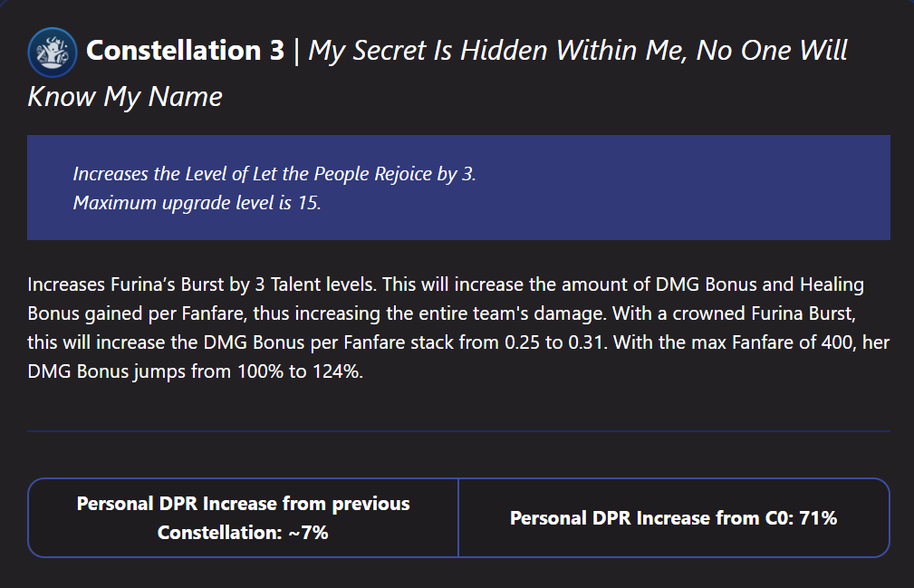This screenshot has height=588, width=914.
Task: Click the "Personal DPR Increase from previous Constellation" cell
Action: [243, 517]
